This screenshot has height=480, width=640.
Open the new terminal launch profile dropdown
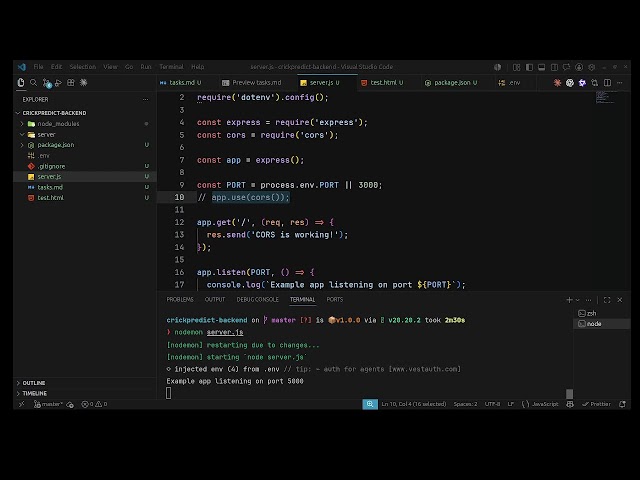578,300
